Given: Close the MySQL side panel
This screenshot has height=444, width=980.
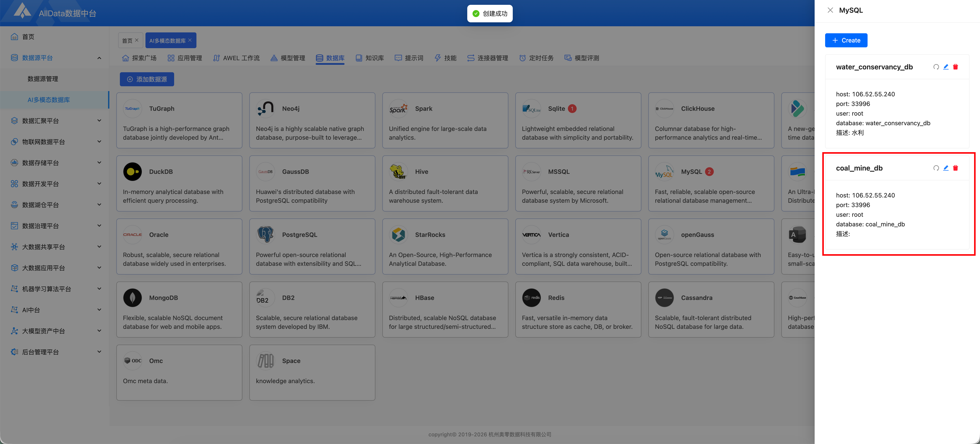Looking at the screenshot, I should coord(830,10).
